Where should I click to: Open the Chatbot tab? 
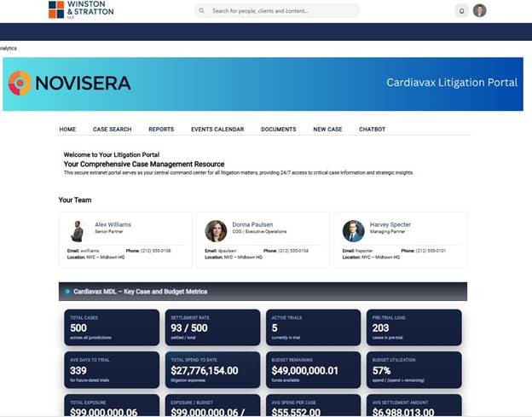pos(373,130)
